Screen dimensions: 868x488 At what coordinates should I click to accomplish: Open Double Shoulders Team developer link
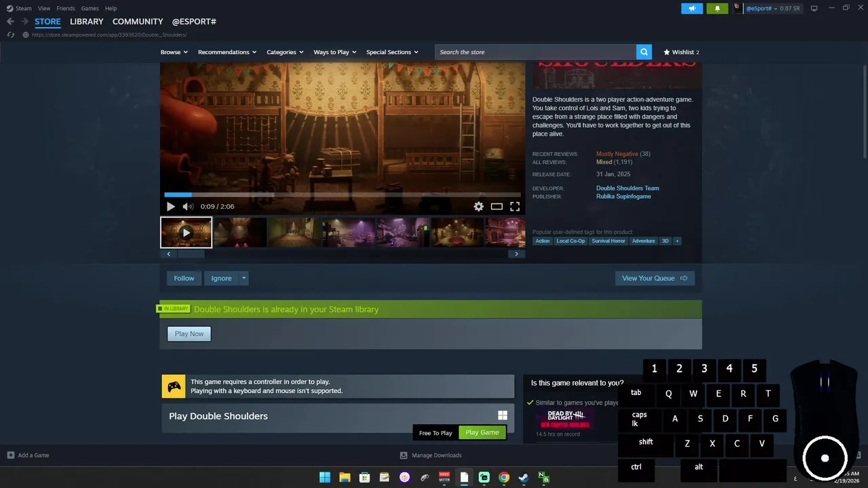pos(627,188)
